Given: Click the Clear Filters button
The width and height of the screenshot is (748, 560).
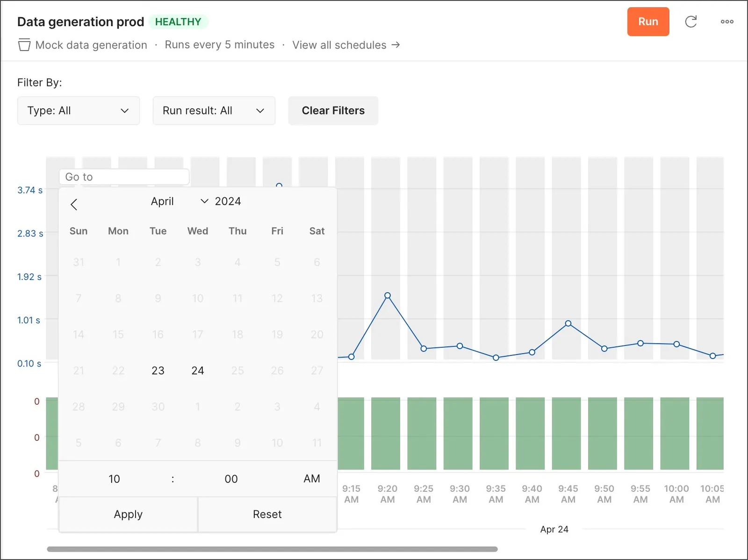Looking at the screenshot, I should tap(333, 111).
